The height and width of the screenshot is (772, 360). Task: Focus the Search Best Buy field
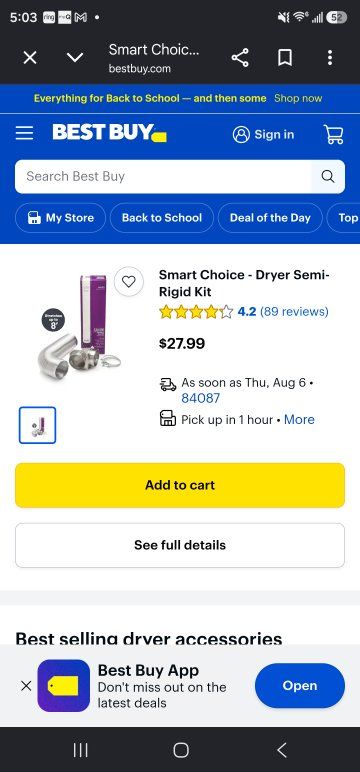163,176
